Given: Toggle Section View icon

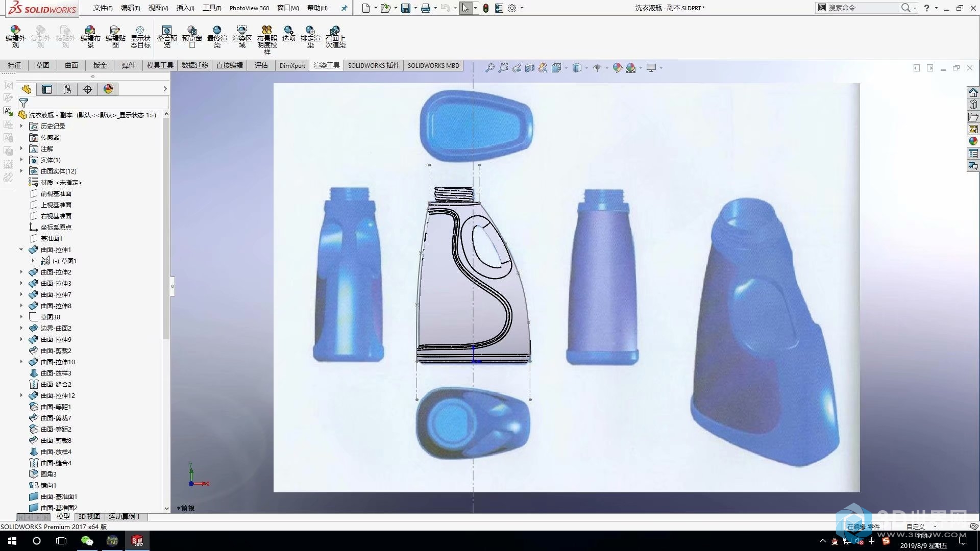Looking at the screenshot, I should tap(530, 68).
